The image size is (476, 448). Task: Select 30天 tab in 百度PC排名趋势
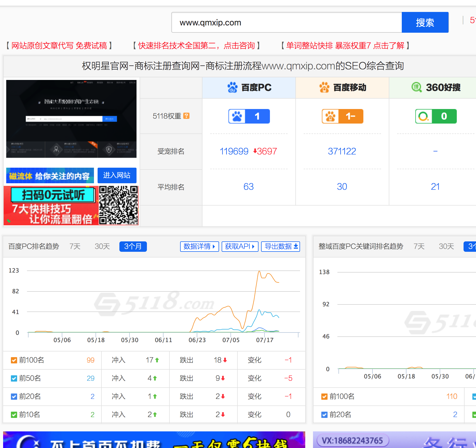point(102,246)
